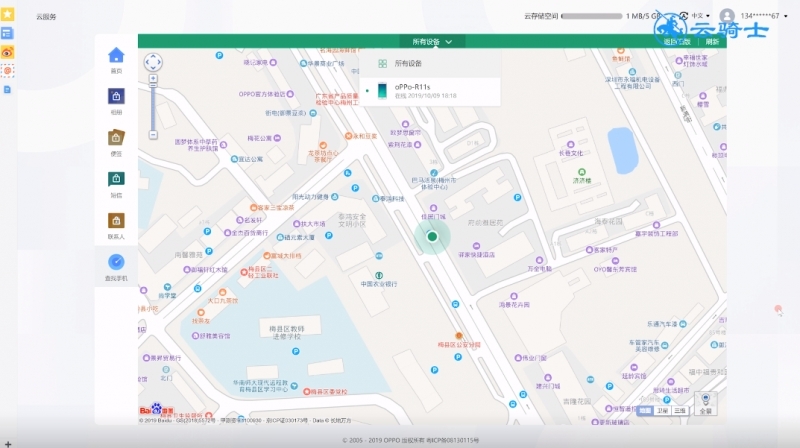Open the account 134******67 dropdown
Viewport: 800px width, 448px height.
click(x=764, y=16)
